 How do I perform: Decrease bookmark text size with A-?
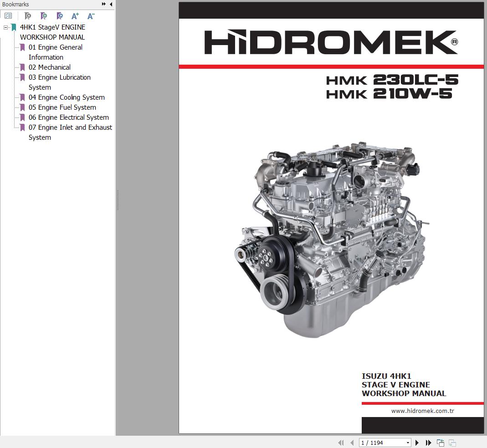coord(91,16)
